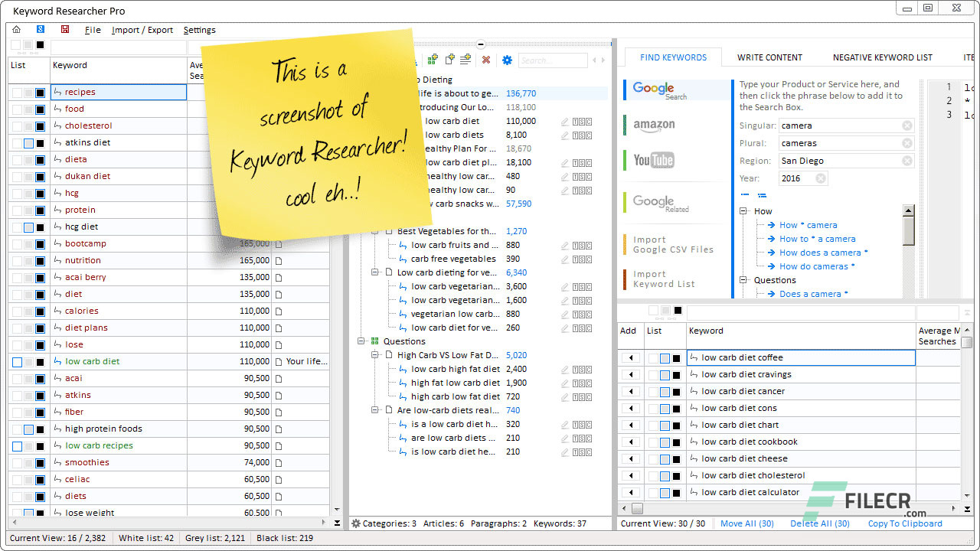Add an article with the page-plus icon

click(x=450, y=60)
